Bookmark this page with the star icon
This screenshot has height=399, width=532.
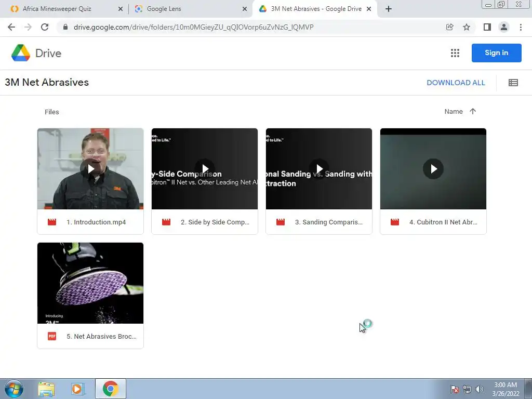(467, 27)
